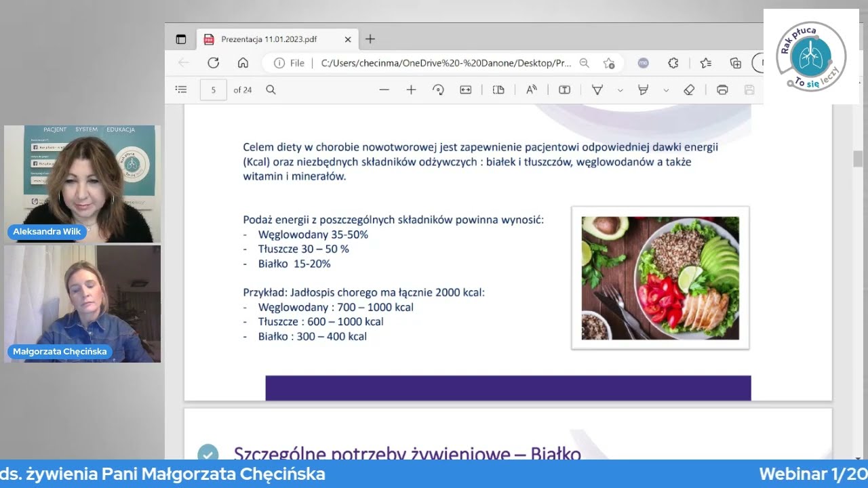Open browser collections
The image size is (868, 488).
coord(736,63)
